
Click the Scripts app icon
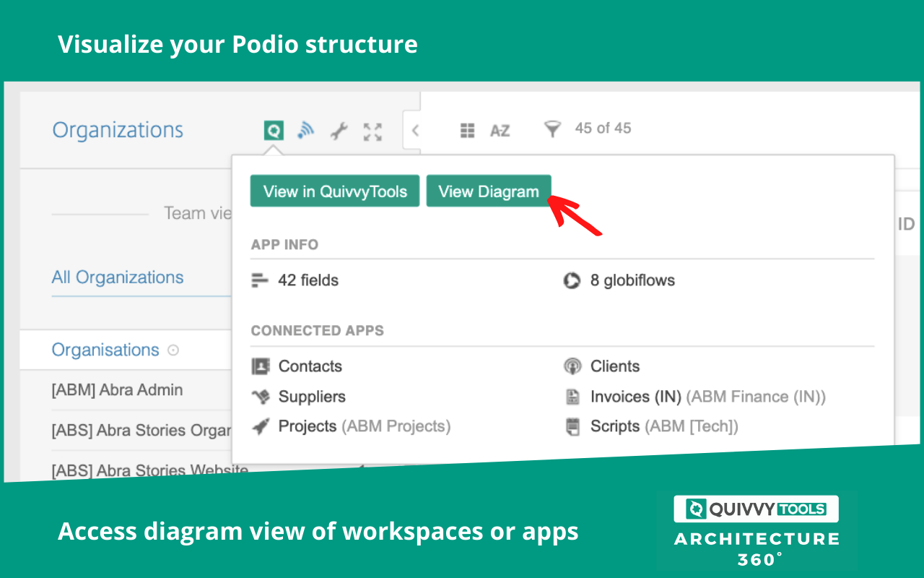pyautogui.click(x=572, y=426)
